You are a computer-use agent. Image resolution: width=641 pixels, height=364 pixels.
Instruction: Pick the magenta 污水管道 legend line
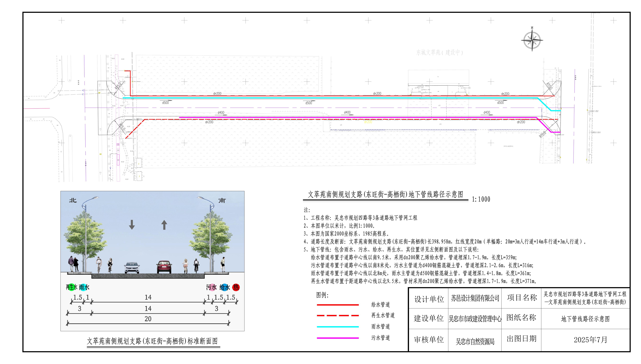tap(338, 338)
